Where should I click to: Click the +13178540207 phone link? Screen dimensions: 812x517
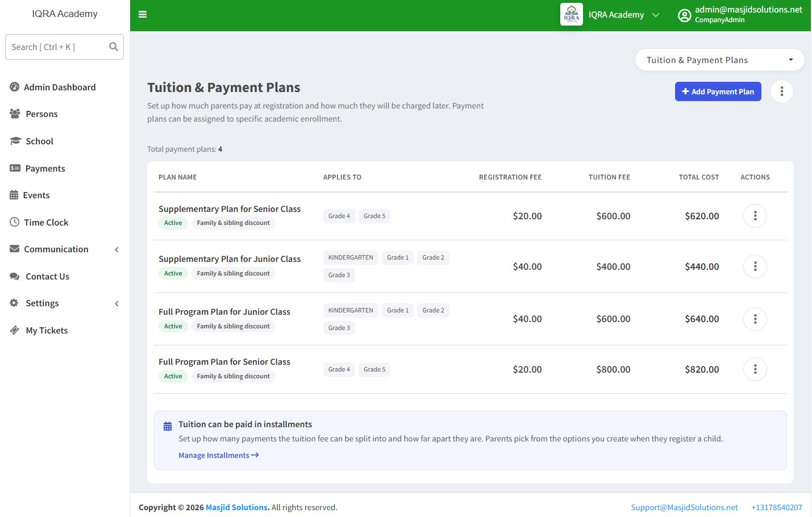(x=777, y=507)
